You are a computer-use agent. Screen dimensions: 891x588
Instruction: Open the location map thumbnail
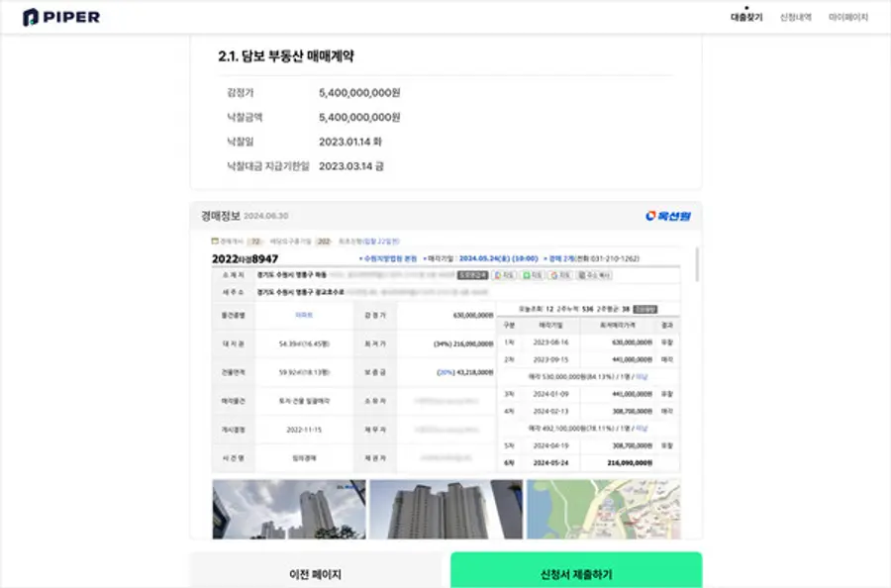603,510
